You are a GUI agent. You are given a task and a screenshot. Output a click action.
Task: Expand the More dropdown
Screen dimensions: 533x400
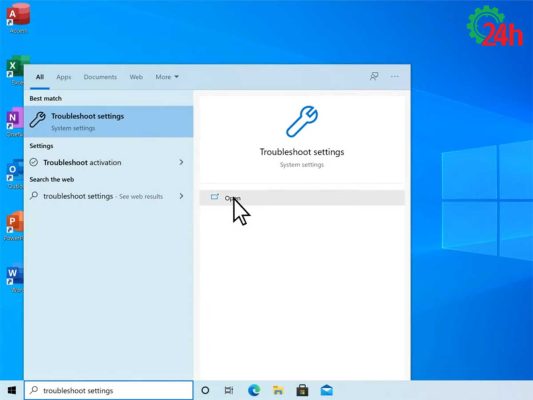167,77
